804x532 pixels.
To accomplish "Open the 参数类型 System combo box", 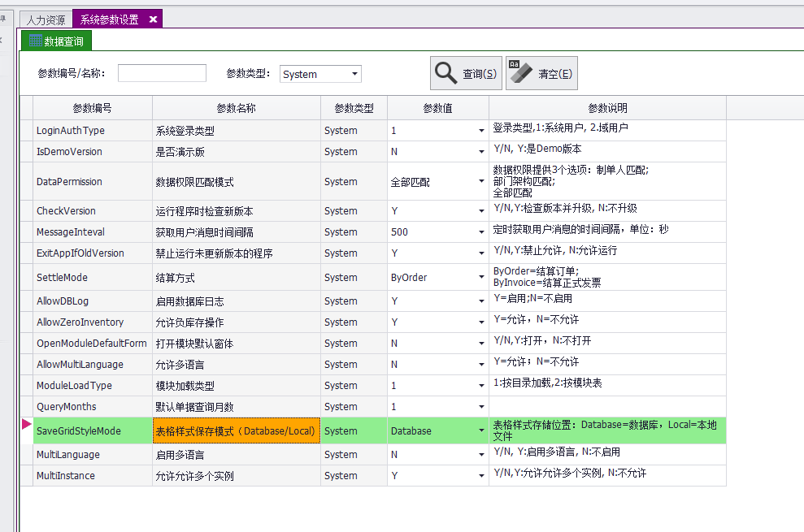I will click(x=355, y=73).
